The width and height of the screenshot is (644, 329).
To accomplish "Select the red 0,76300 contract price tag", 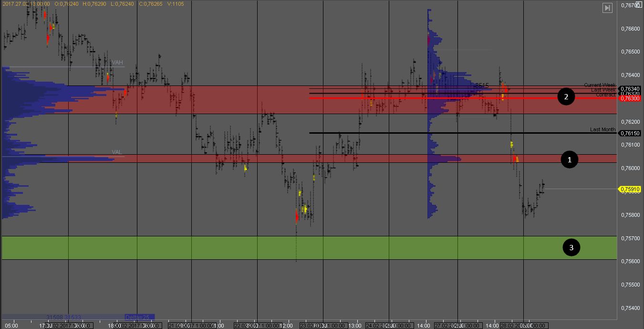I will (630, 98).
